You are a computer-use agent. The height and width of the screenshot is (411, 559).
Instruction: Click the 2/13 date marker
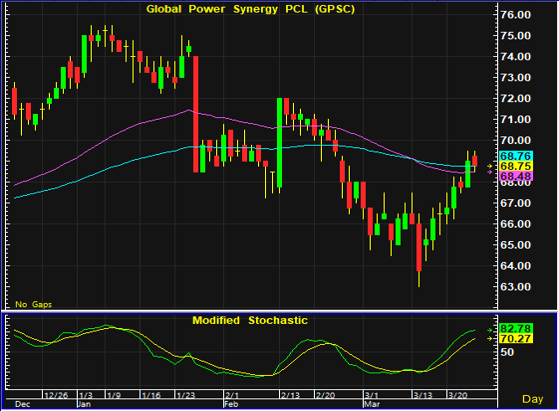coord(290,395)
